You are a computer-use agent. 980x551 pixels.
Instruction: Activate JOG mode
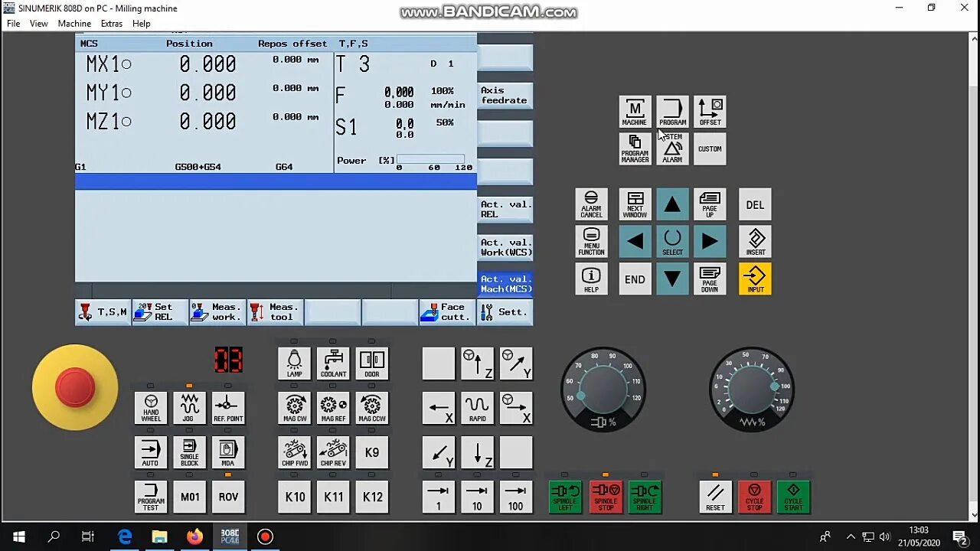coord(189,408)
